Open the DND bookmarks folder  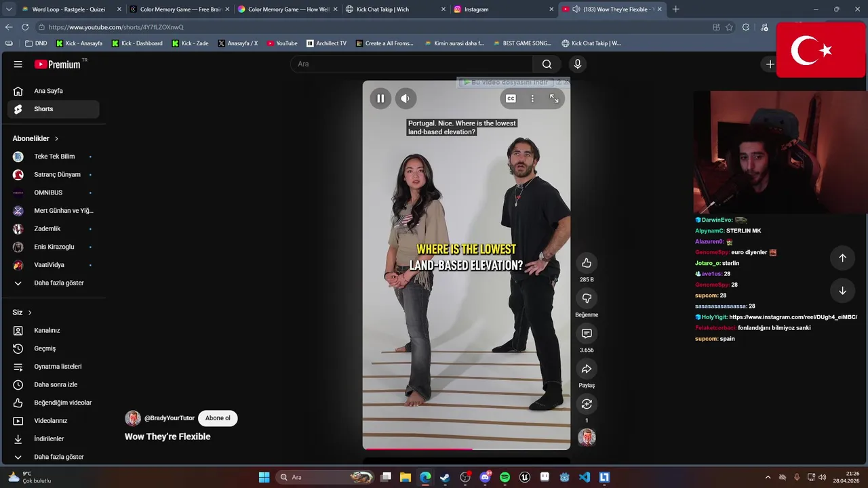click(36, 43)
